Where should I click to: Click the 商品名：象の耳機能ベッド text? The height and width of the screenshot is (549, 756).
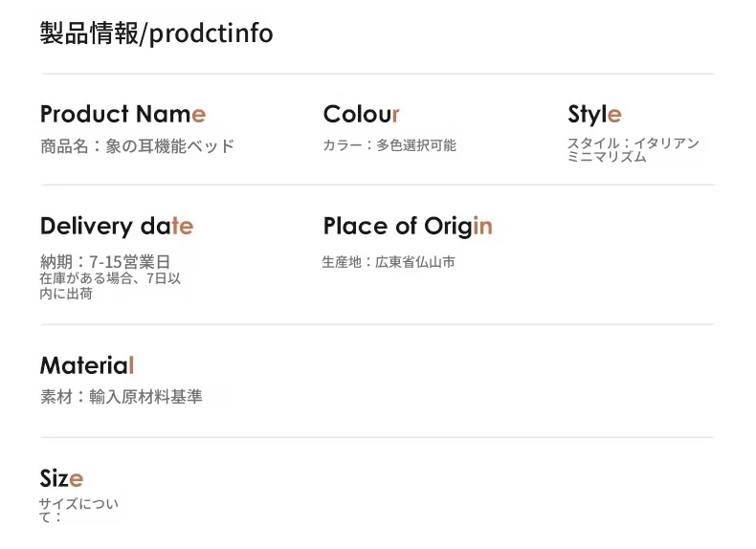138,146
